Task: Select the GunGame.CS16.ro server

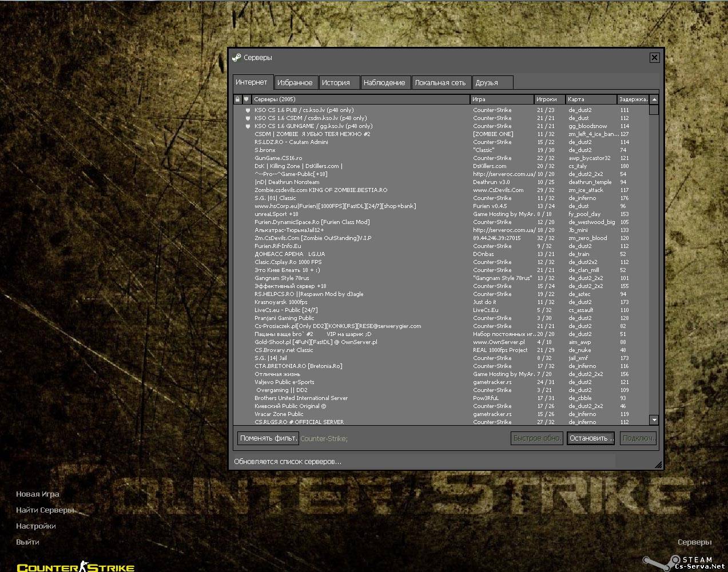Action: 441,158
